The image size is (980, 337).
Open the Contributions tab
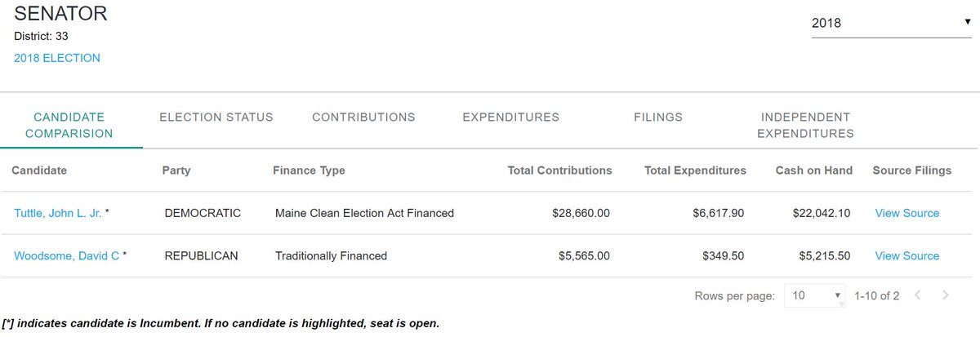363,117
